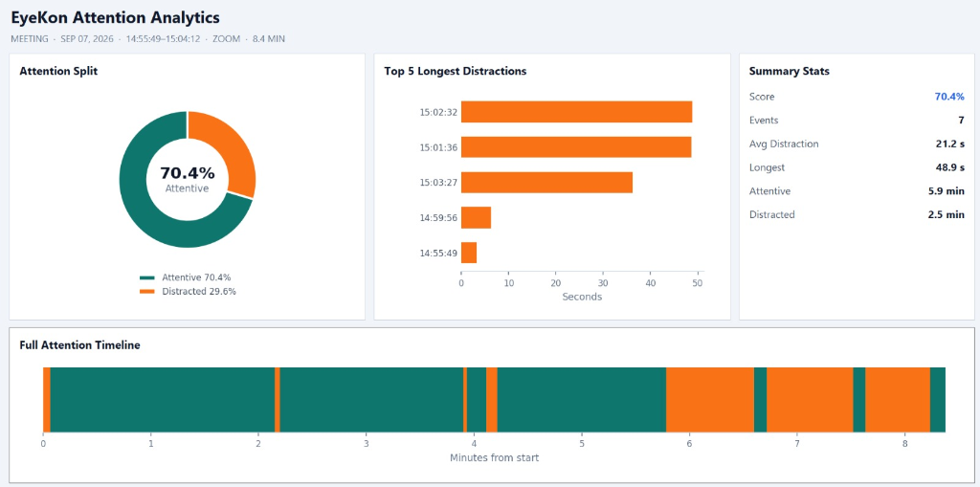980x487 pixels.
Task: Click the orange timeline segment spanning minute 7
Action: pos(810,400)
